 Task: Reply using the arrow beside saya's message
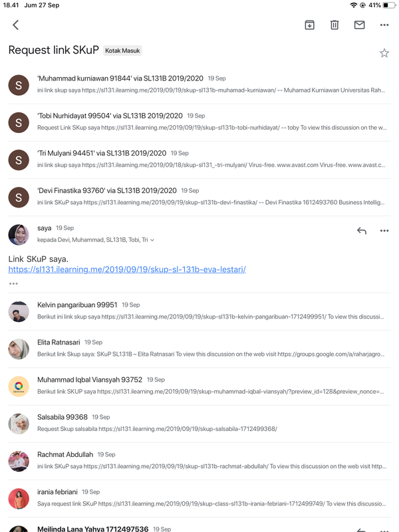point(362,231)
